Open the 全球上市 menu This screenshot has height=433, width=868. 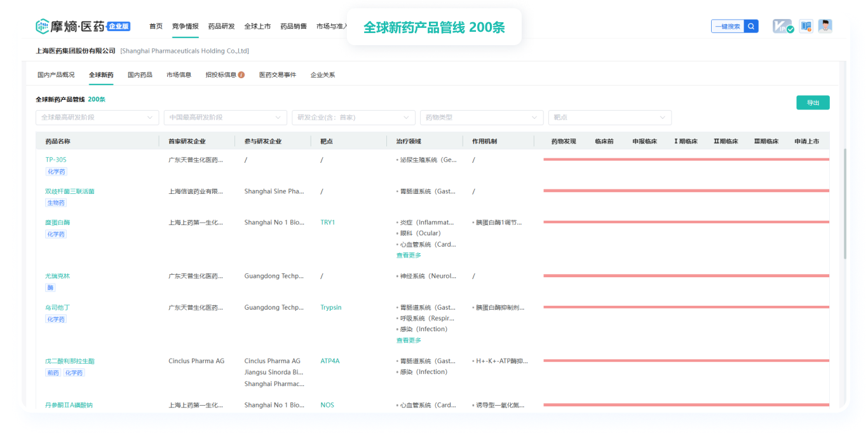tap(257, 27)
